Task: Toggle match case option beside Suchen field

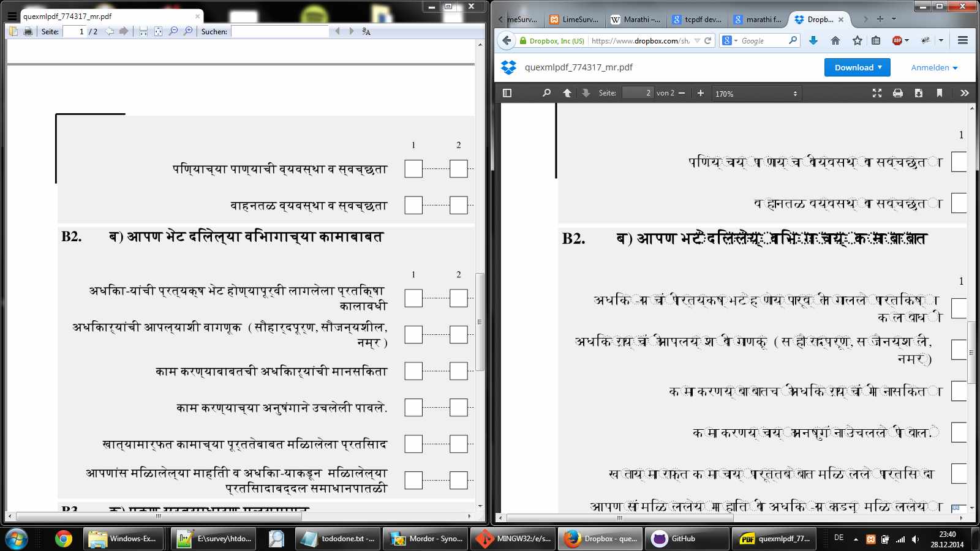Action: point(366,31)
